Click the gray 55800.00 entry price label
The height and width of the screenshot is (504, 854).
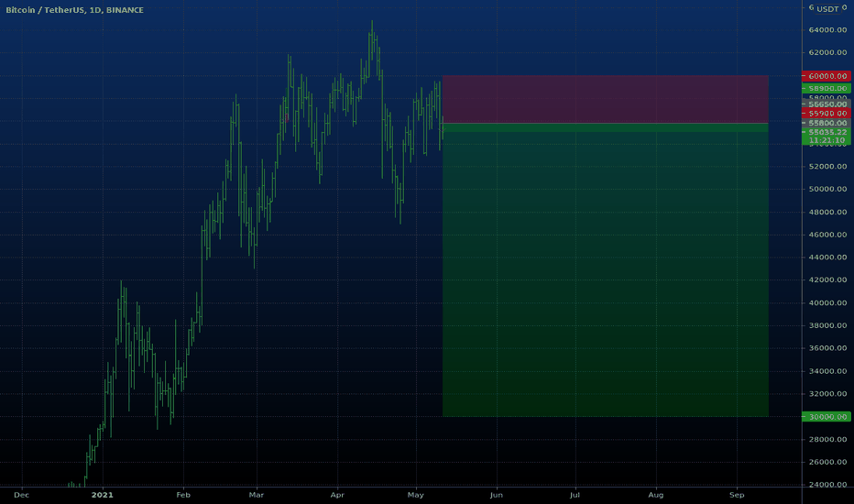coord(827,123)
